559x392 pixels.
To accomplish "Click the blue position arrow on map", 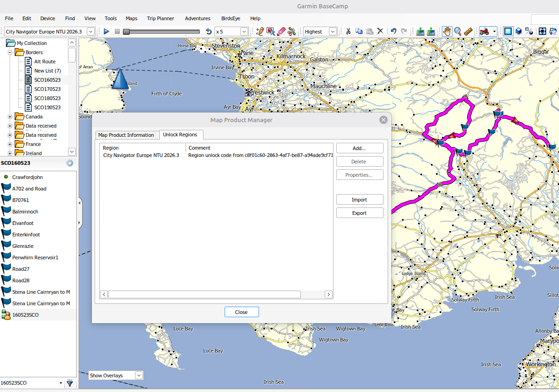I will [x=119, y=79].
